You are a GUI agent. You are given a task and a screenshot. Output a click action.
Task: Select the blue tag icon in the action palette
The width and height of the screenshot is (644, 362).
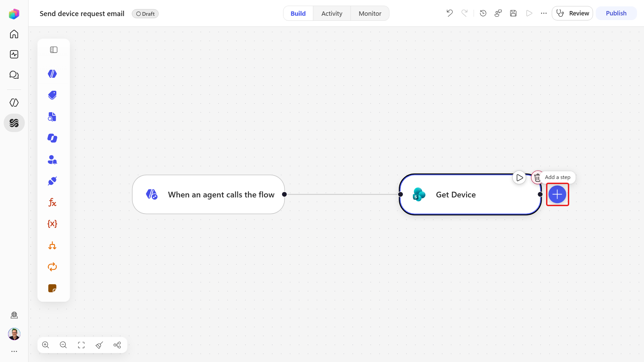point(52,95)
